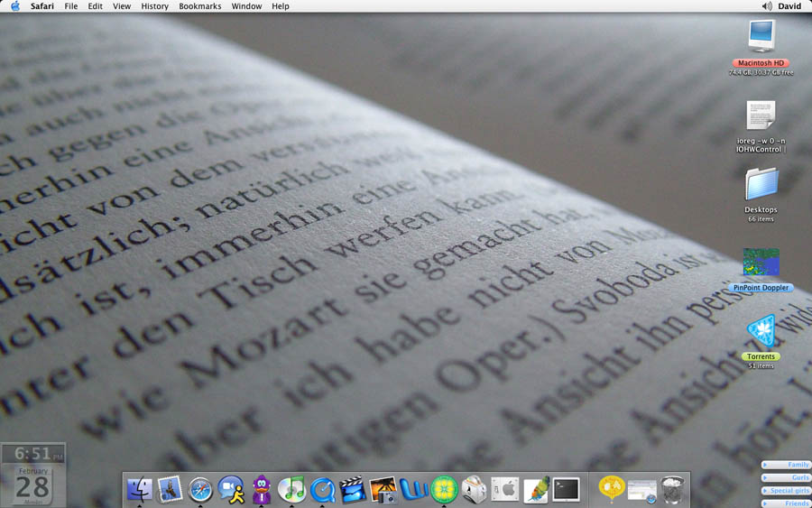Open the minimized Safari window in dock

[641, 490]
